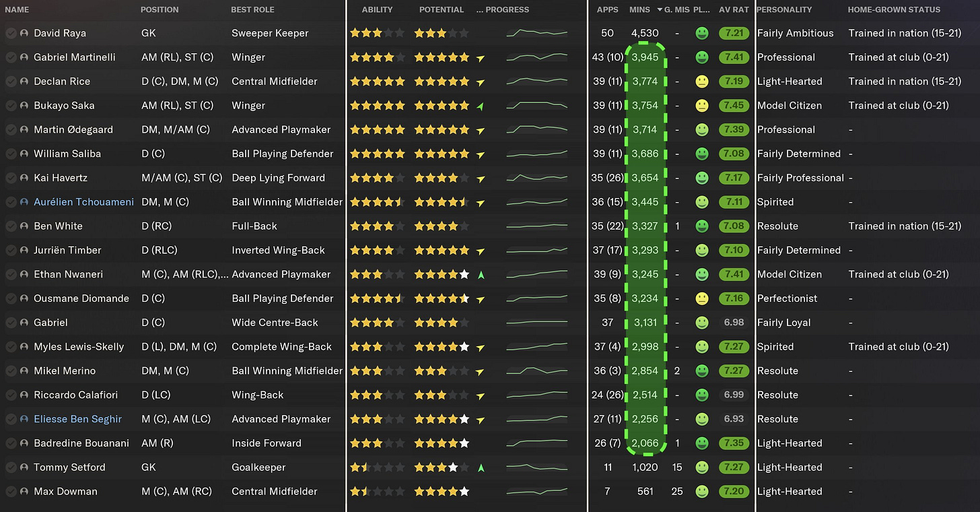Click Max Dowman's potential star rating

coord(442,491)
